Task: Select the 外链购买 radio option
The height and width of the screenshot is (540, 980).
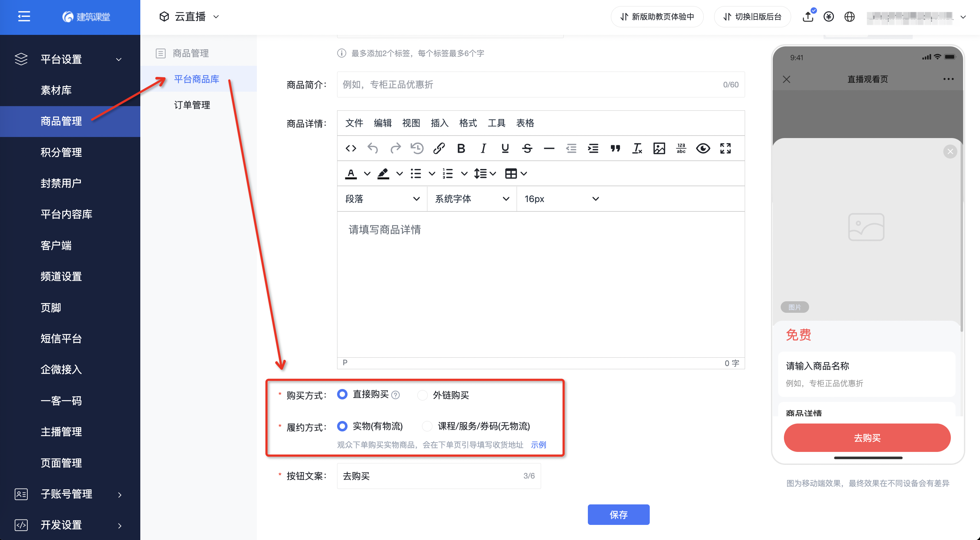Action: [x=422, y=395]
